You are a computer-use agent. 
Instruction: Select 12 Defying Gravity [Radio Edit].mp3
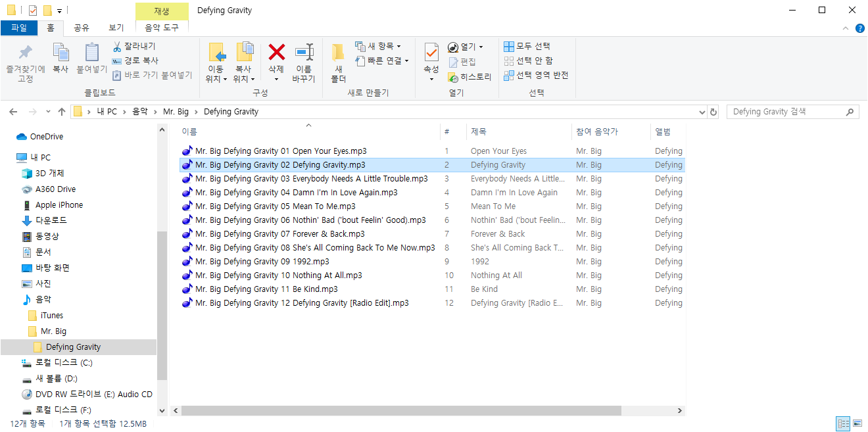coord(295,303)
